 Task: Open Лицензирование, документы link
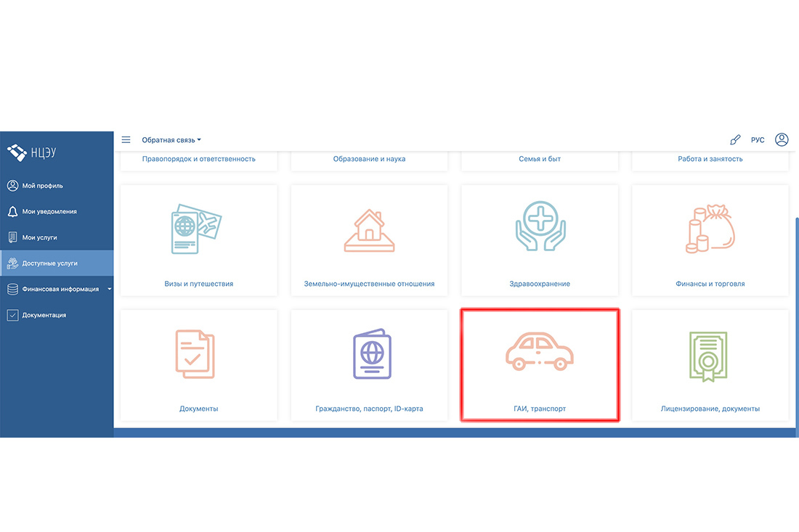pos(710,409)
